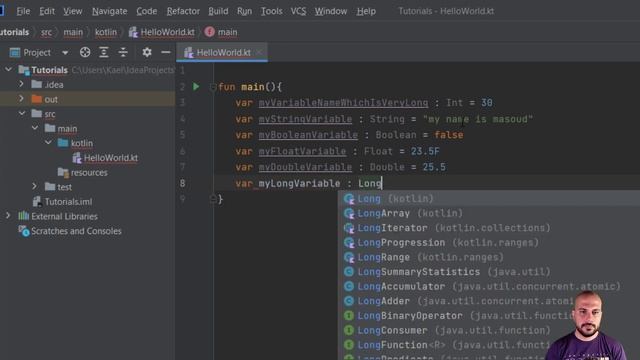Image resolution: width=640 pixels, height=360 pixels.
Task: Open the VCS menu
Action: click(x=298, y=11)
